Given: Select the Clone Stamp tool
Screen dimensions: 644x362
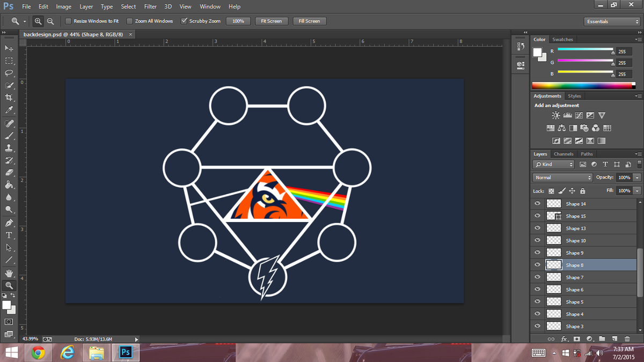Looking at the screenshot, I should 9,148.
